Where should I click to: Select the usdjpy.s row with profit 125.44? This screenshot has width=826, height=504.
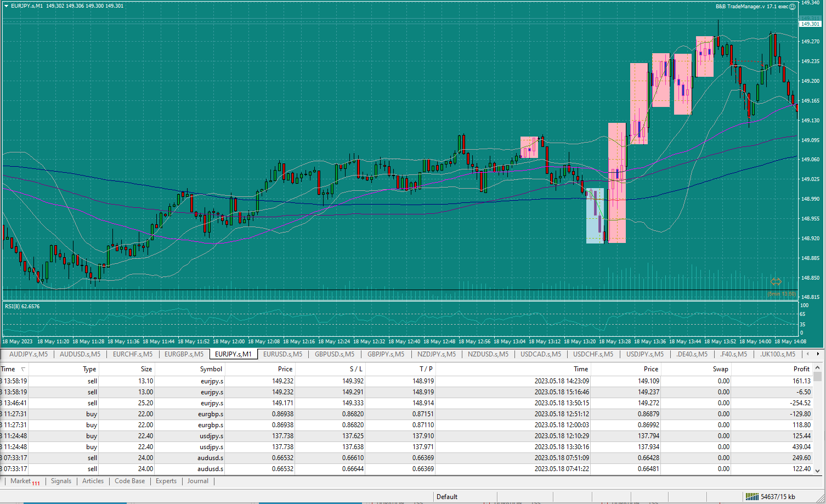(x=406, y=436)
